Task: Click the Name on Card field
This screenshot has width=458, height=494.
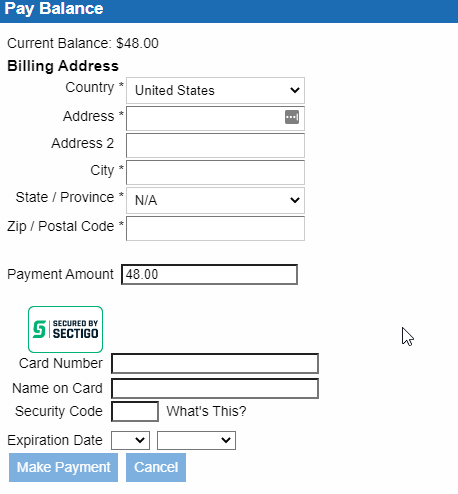Action: (215, 388)
